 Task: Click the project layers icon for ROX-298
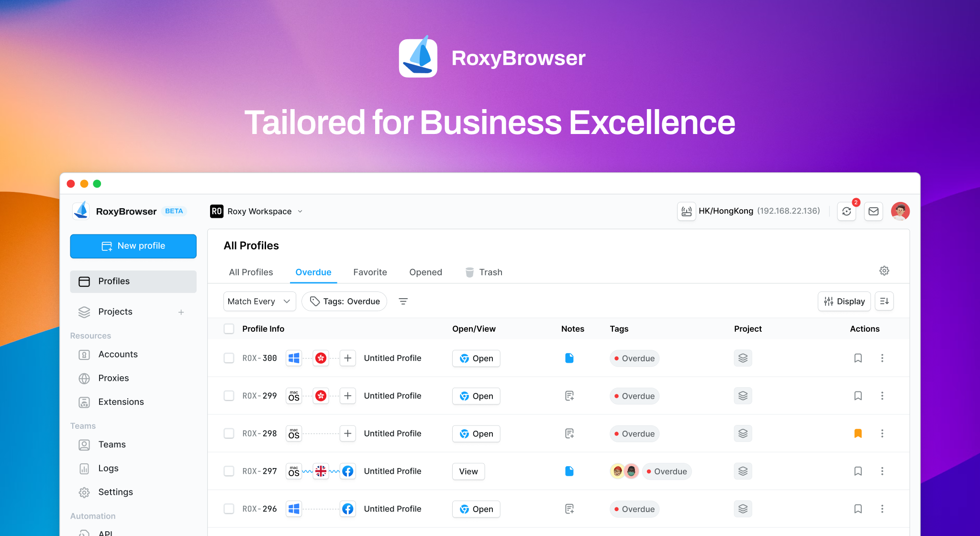click(743, 434)
